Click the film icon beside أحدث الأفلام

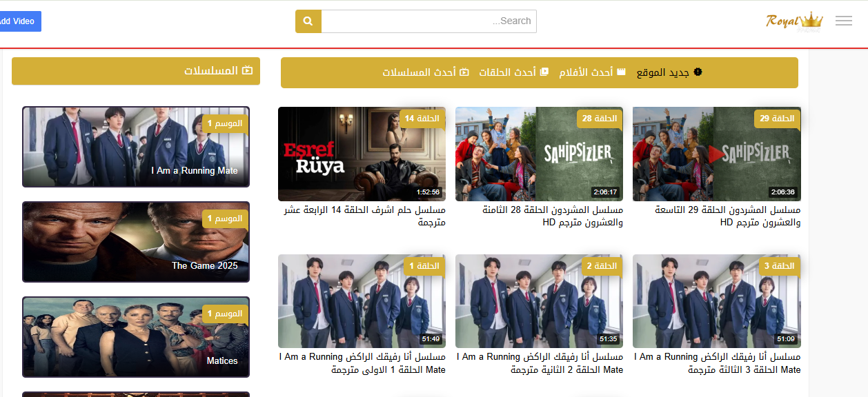[621, 72]
